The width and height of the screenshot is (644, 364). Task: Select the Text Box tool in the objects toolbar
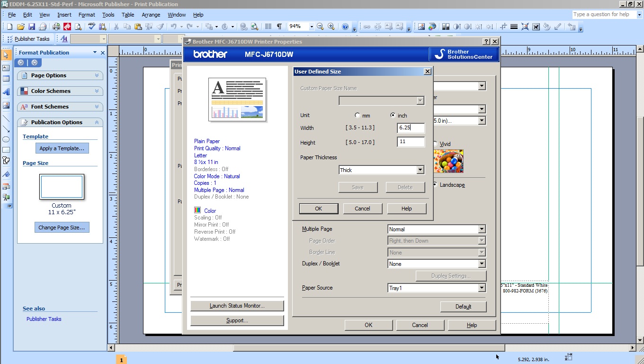pos(6,68)
